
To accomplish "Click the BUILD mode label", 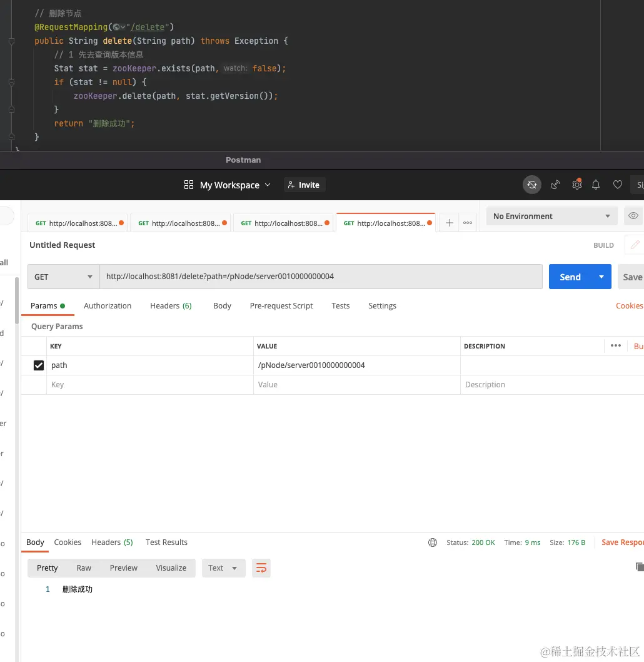I will tap(603, 245).
